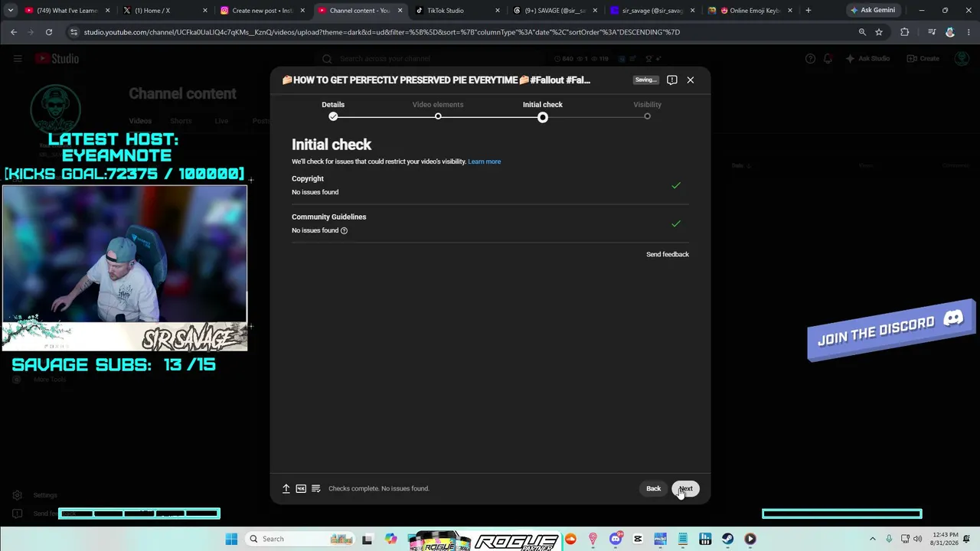This screenshot has width=980, height=551.
Task: Open the YouTube Studio hamburger menu
Action: pyautogui.click(x=18, y=59)
